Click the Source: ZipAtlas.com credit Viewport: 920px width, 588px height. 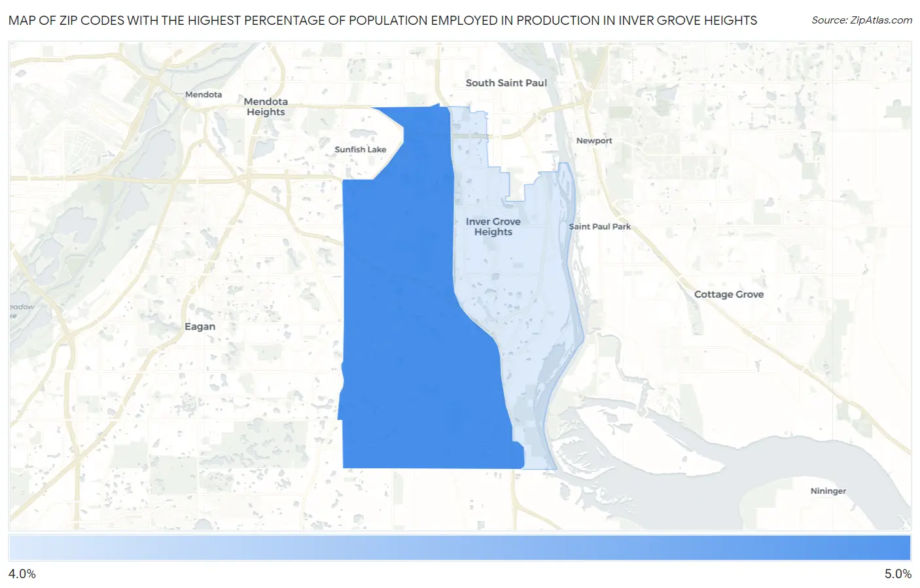point(862,20)
